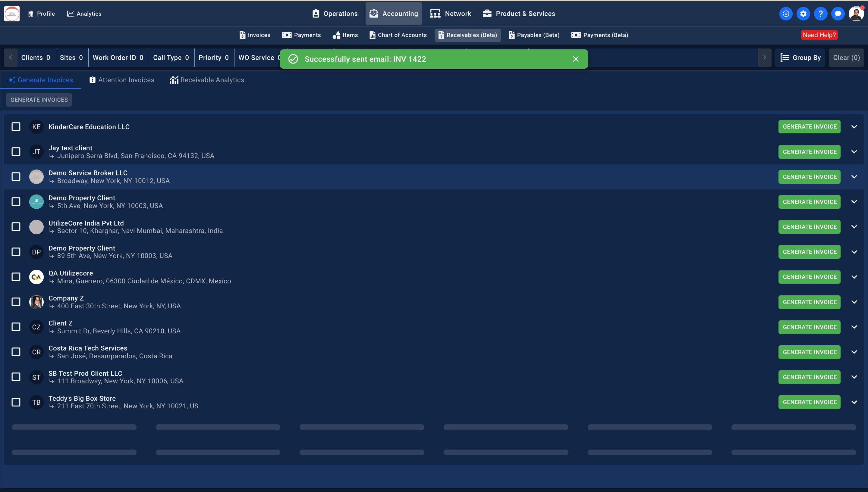Expand the QA Utilizecore row chevron
Screen dimensions: 868x492
click(854, 277)
